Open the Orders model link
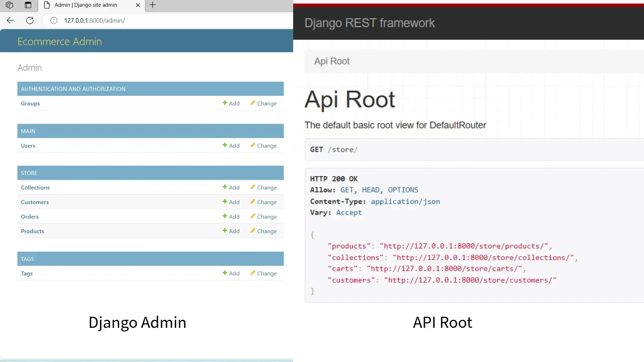Image resolution: width=644 pixels, height=362 pixels. click(x=30, y=217)
